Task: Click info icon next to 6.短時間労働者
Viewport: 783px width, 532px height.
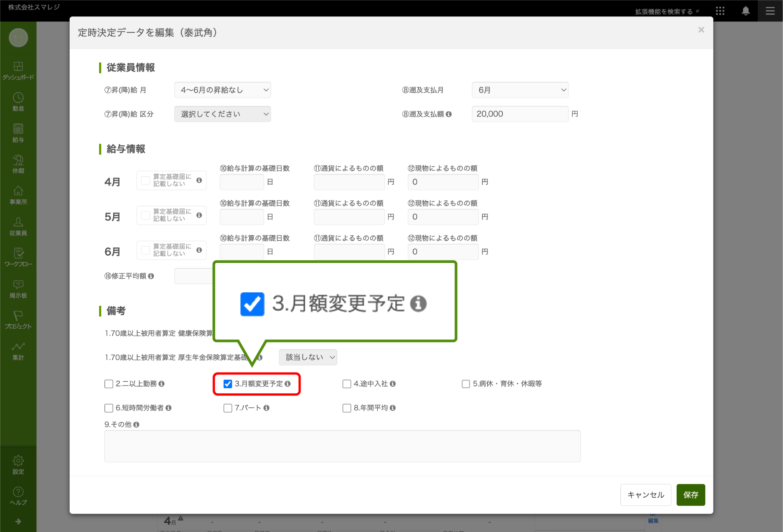Action: coord(169,408)
